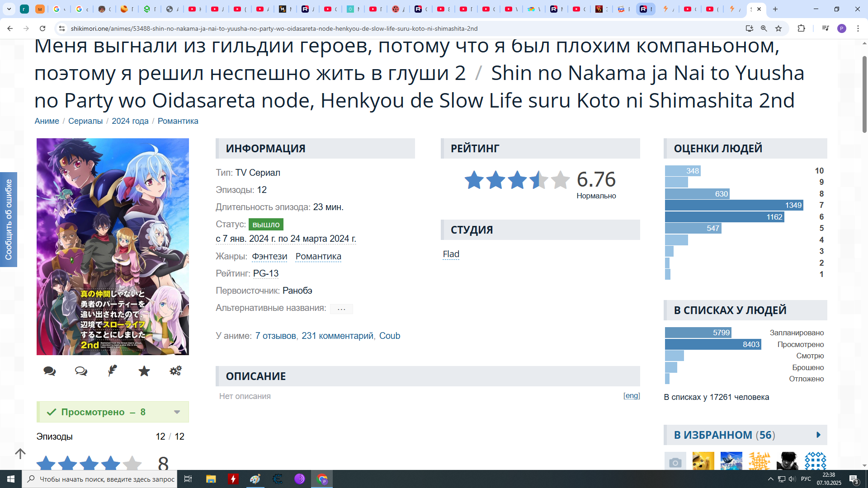Click the anime poster image

click(113, 246)
